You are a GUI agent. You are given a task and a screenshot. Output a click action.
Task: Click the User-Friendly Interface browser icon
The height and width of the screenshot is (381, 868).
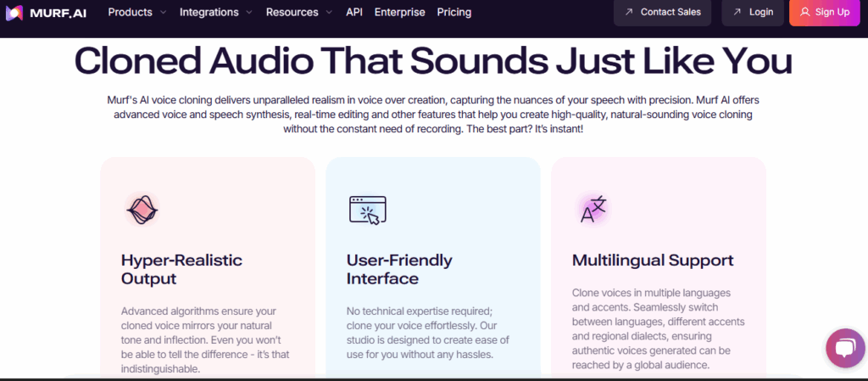pos(367,210)
